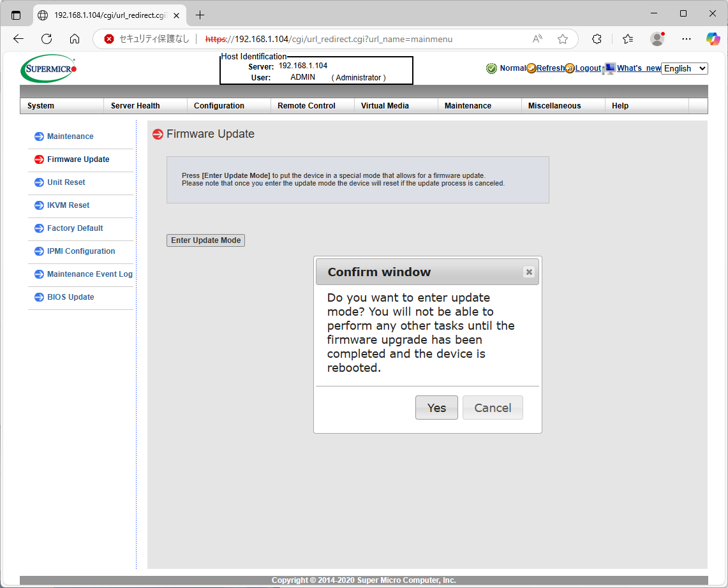Image resolution: width=728 pixels, height=588 pixels.
Task: Open the language selection dropdown
Action: (x=684, y=68)
